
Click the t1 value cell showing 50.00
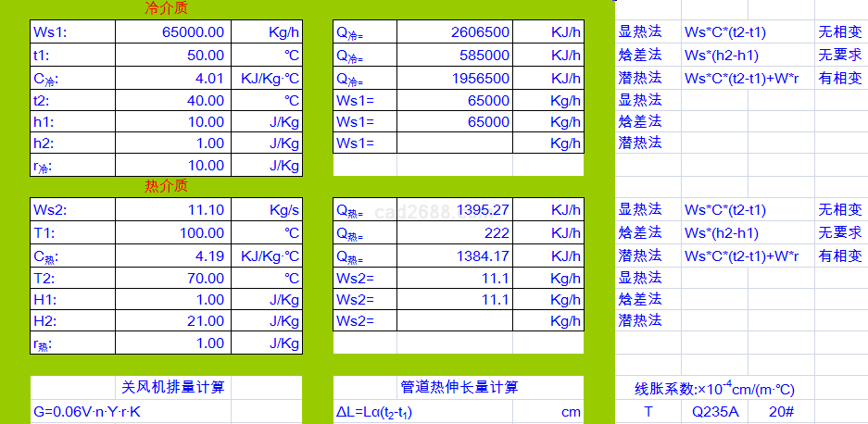coord(173,56)
